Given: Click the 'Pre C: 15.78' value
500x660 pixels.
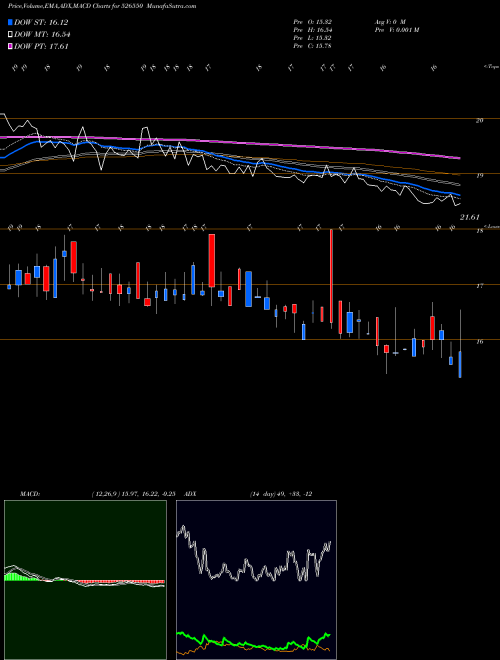Looking at the screenshot, I should 313,46.
